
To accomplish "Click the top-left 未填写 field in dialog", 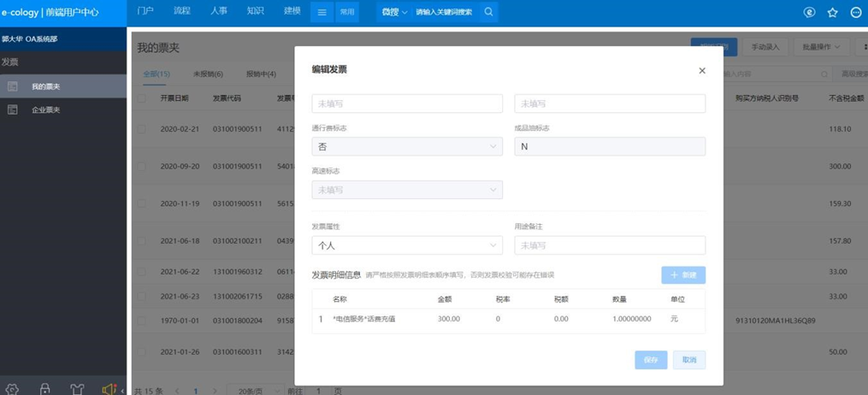I will (407, 103).
